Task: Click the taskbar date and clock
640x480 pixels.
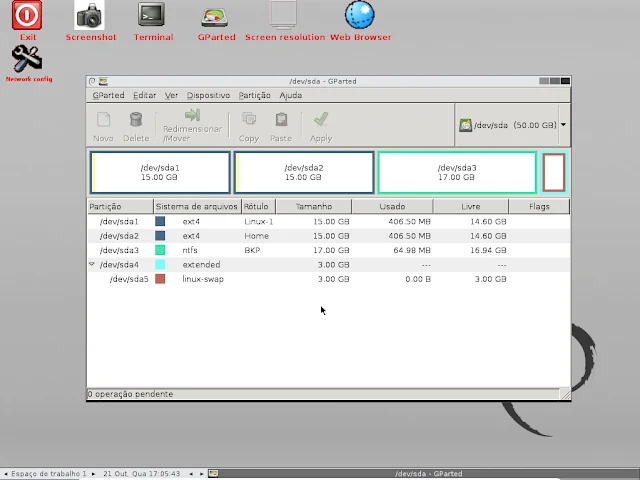Action: tap(142, 474)
